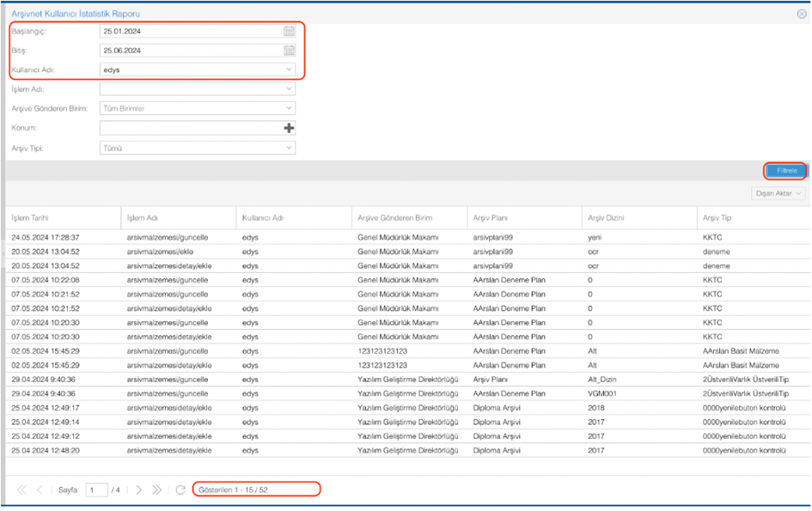Viewport: 812px width, 511px height.
Task: Select the 24.05.2024 17:28:37 table row
Action: (258, 237)
